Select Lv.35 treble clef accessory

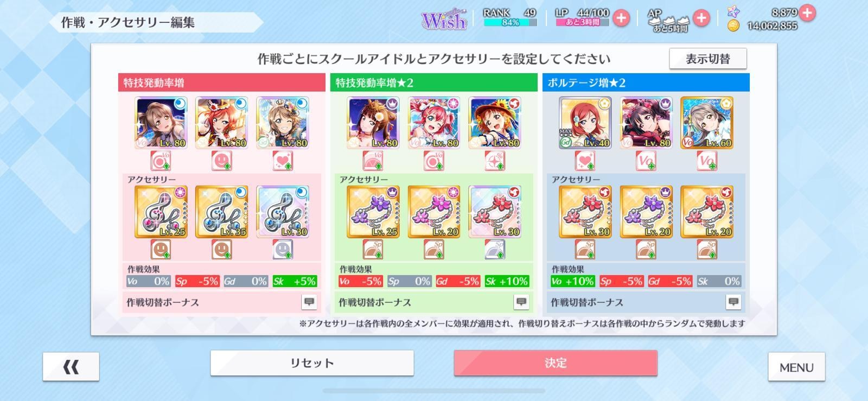[x=222, y=212]
